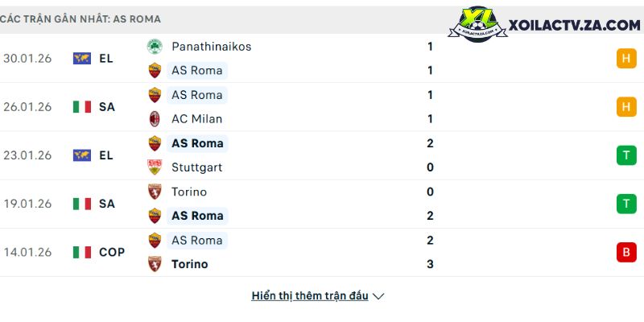Click the AS Roma crest in the 14.01.26 match
Image resolution: width=644 pixels, height=322 pixels.
point(155,240)
